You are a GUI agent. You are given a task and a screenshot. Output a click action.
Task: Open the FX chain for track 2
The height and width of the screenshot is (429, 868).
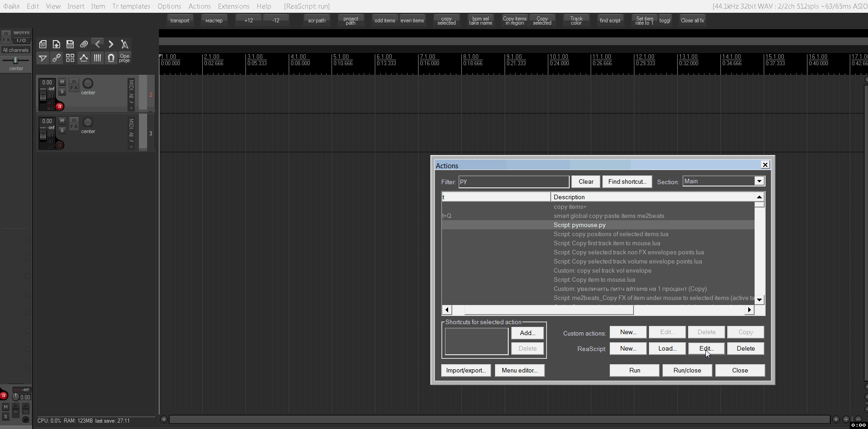coord(74,88)
